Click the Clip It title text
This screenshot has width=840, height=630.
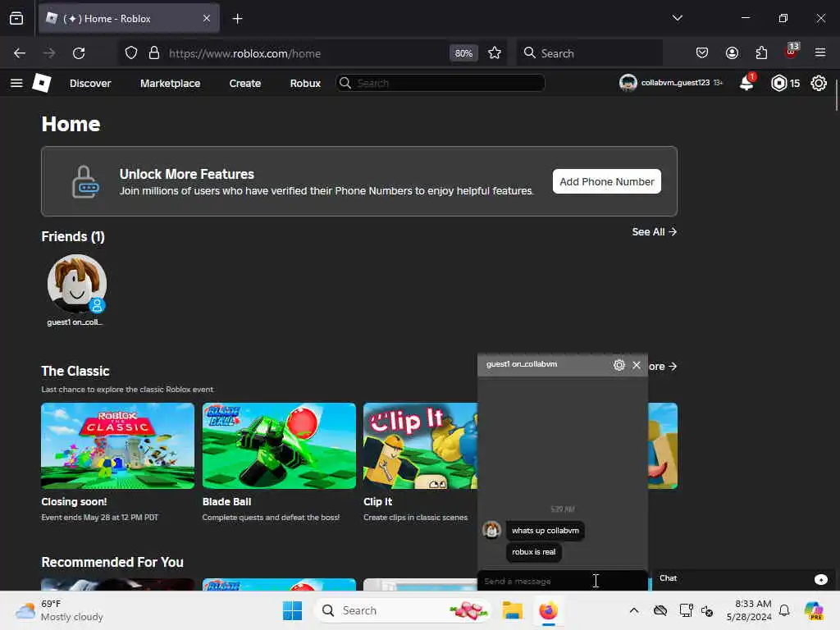point(377,502)
